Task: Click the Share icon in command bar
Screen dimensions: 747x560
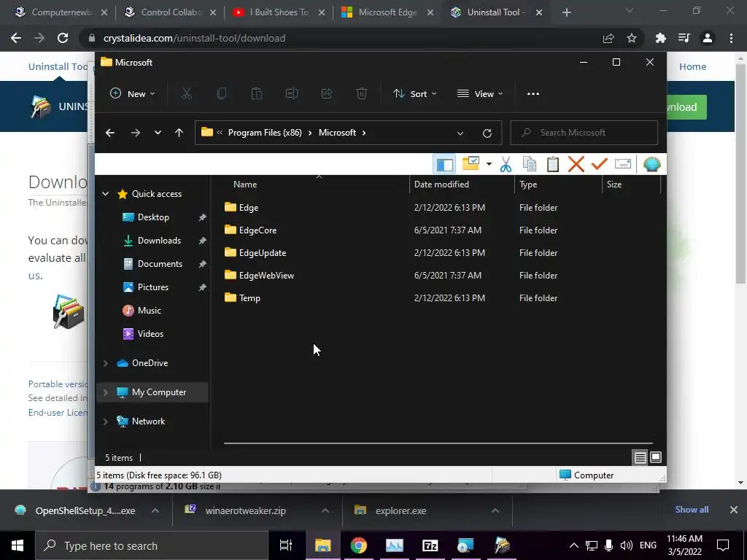Action: coord(327,94)
